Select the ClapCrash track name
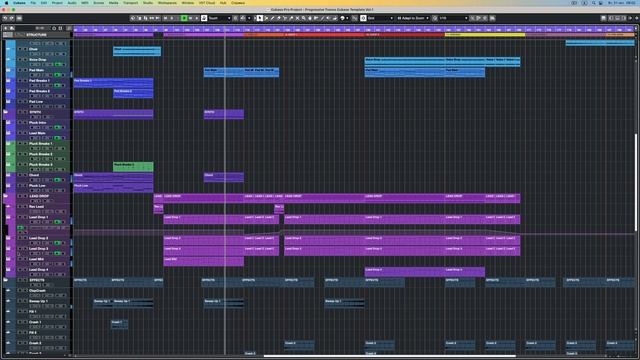This screenshot has width=640, height=360. [38, 291]
